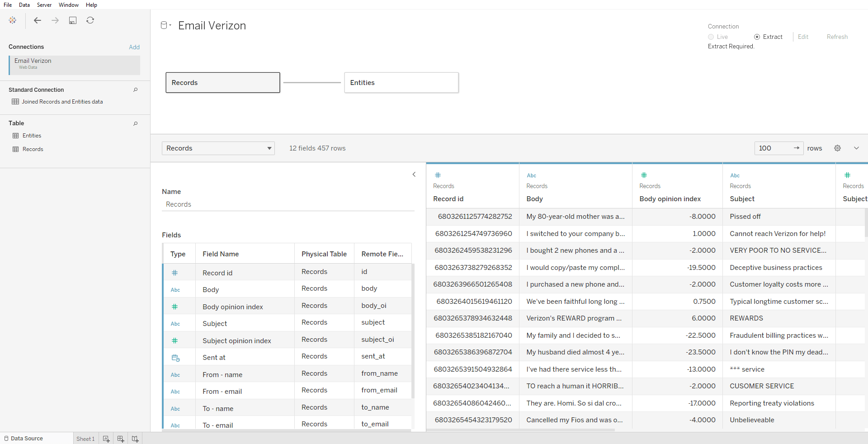Open the Data menu

tap(24, 5)
